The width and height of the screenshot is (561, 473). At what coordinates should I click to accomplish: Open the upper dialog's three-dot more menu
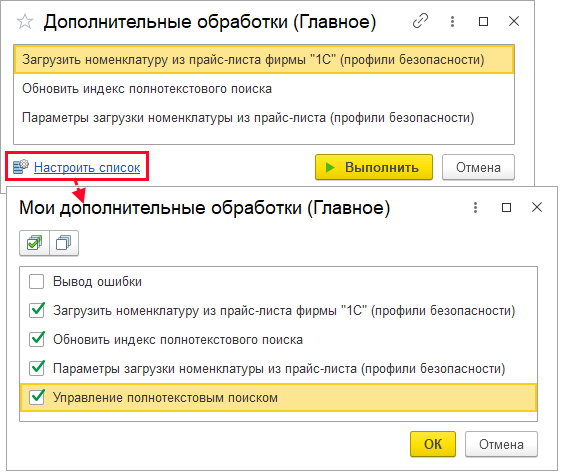tap(452, 21)
